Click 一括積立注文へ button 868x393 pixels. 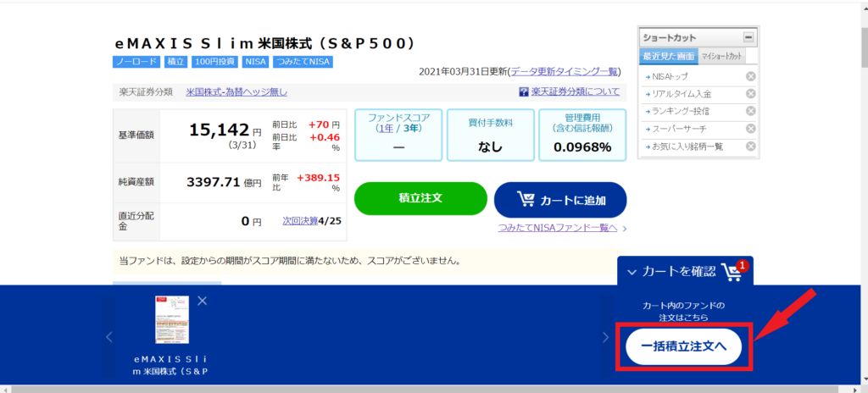pyautogui.click(x=684, y=346)
